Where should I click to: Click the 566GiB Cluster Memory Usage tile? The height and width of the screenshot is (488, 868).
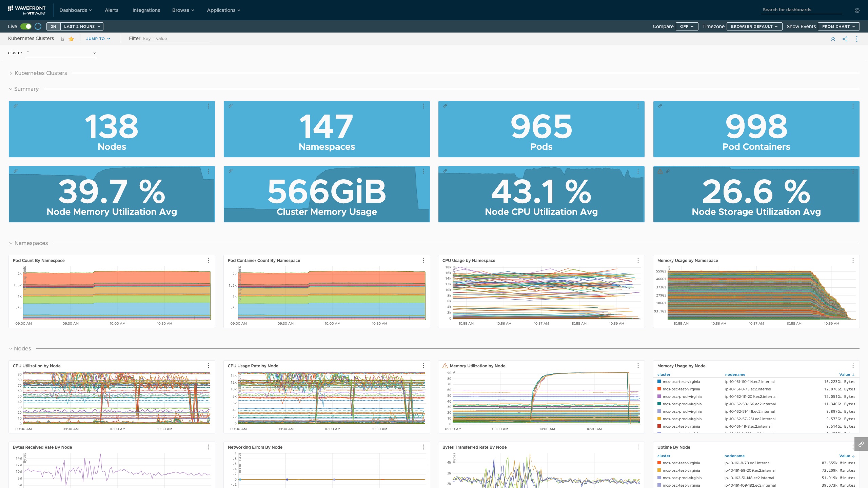[327, 194]
